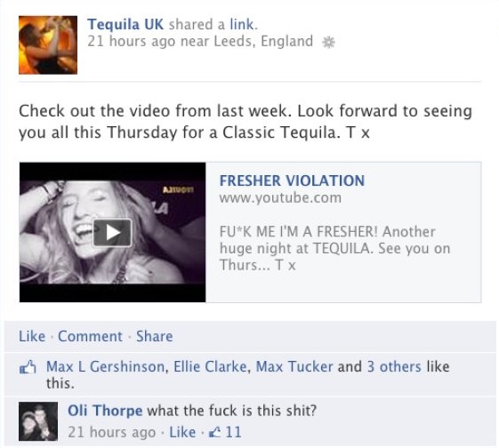This screenshot has height=448, width=499.
Task: Like the Tequila UK post
Action: click(32, 336)
